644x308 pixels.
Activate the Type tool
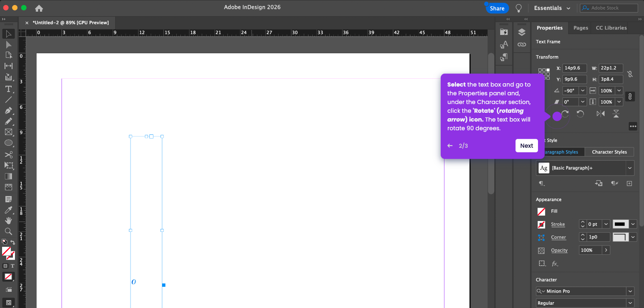(x=8, y=89)
